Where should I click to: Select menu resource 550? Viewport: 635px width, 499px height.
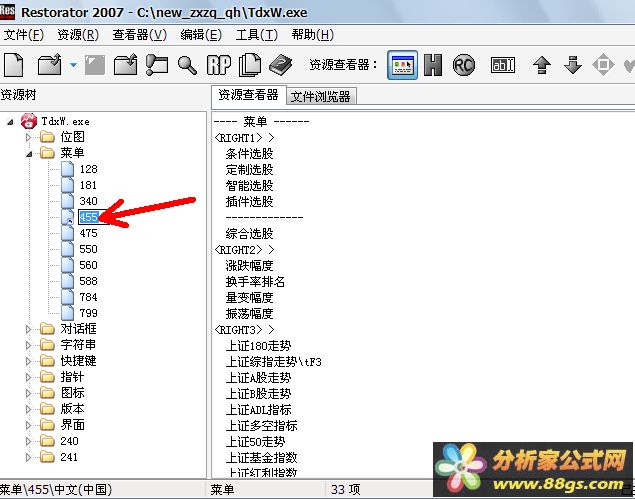tap(88, 249)
